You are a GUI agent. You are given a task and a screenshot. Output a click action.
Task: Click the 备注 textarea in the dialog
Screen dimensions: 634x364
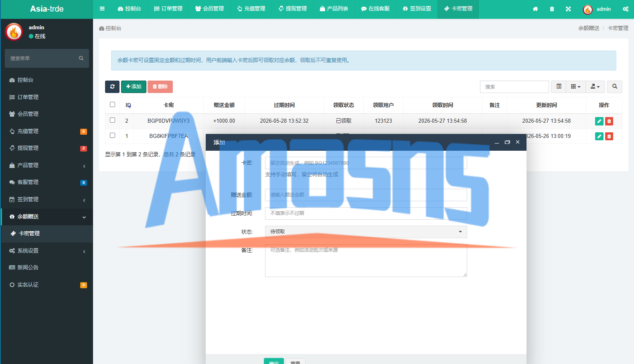pyautogui.click(x=366, y=261)
